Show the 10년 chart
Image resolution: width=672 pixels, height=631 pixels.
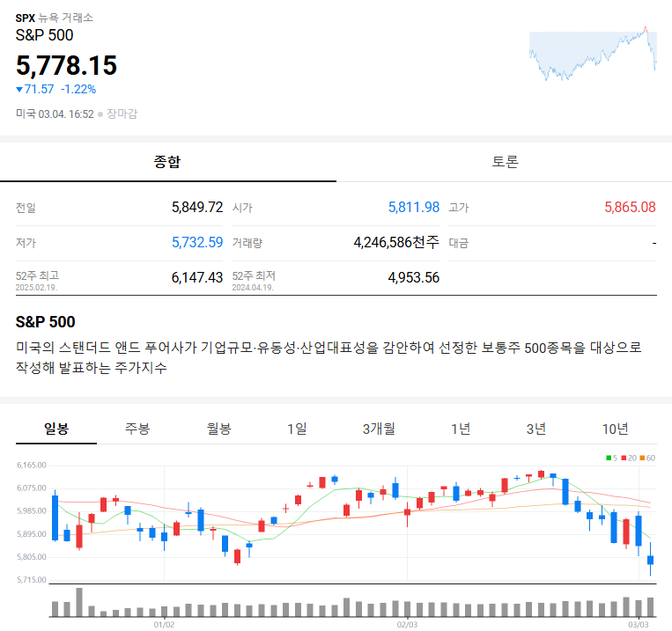pos(616,429)
